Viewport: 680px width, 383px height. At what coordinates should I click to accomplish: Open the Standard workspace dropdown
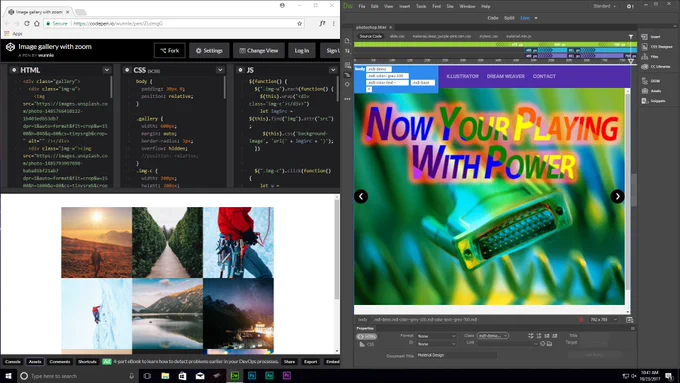tap(605, 6)
